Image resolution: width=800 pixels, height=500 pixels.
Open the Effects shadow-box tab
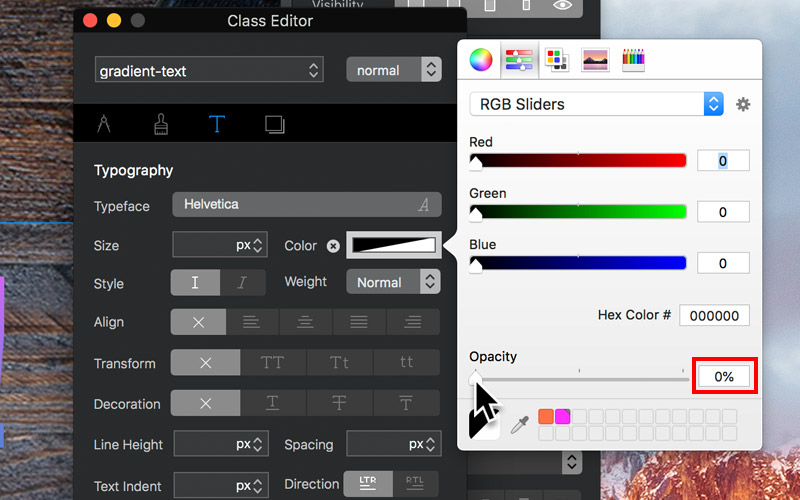click(274, 124)
